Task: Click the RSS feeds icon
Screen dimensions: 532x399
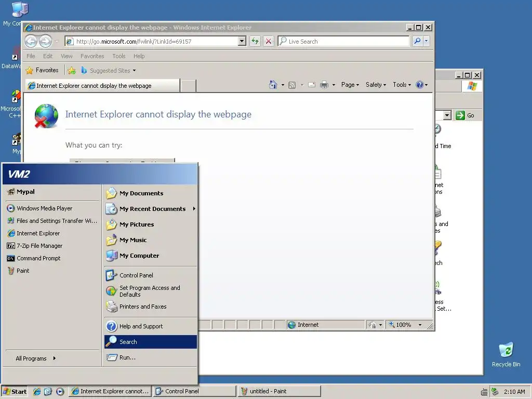Action: [292, 85]
